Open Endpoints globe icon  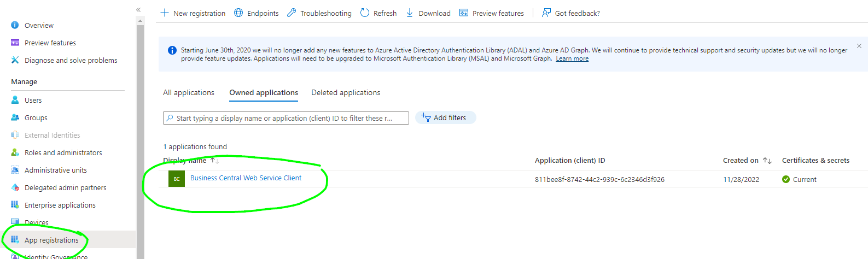click(x=238, y=13)
